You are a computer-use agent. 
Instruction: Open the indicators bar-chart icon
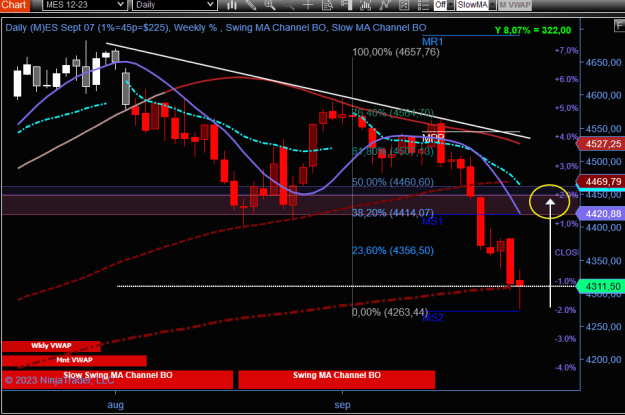[x=366, y=5]
